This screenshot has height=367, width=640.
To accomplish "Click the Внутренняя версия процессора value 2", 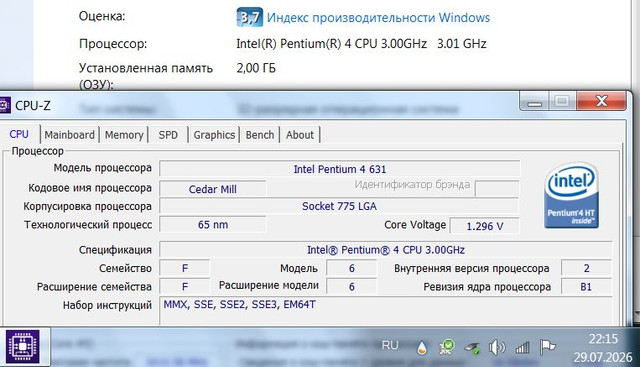I will [587, 268].
